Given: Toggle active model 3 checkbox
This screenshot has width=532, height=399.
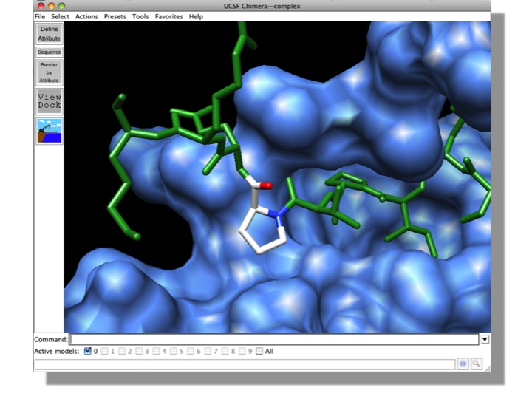Looking at the screenshot, I should tap(139, 351).
